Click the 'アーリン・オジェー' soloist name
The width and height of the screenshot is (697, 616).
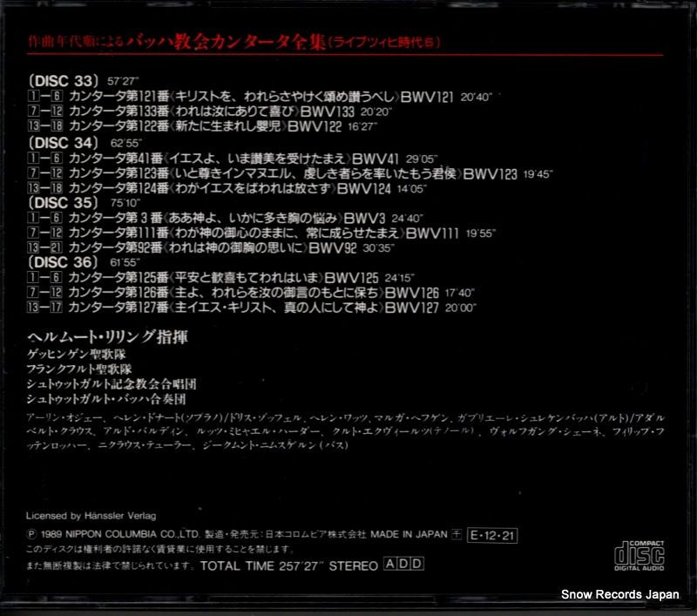pos(64,418)
